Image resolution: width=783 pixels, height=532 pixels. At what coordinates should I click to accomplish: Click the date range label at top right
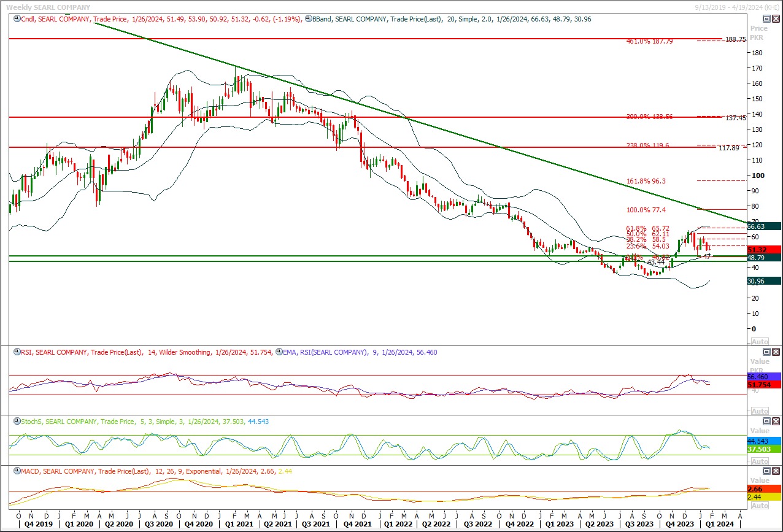[x=737, y=7]
